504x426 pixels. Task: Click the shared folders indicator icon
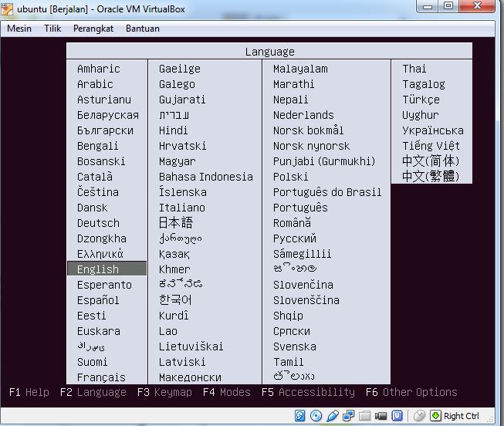click(x=364, y=416)
